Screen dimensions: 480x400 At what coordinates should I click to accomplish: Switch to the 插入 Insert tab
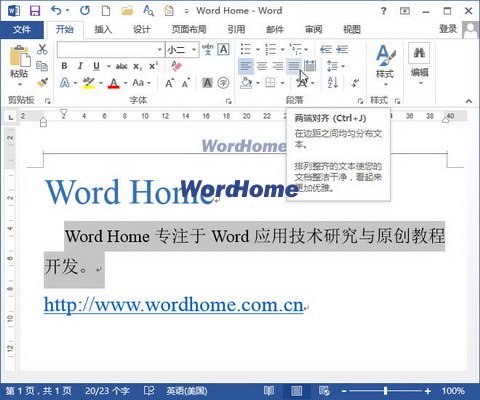click(103, 30)
